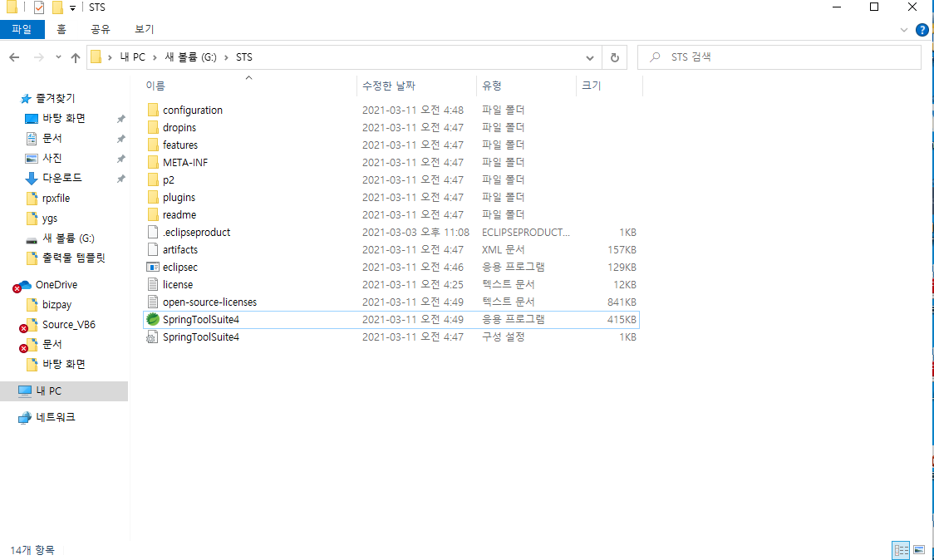Select the SpringToolSuite4 application with leaf icon
Image resolution: width=934 pixels, height=560 pixels.
pos(391,319)
